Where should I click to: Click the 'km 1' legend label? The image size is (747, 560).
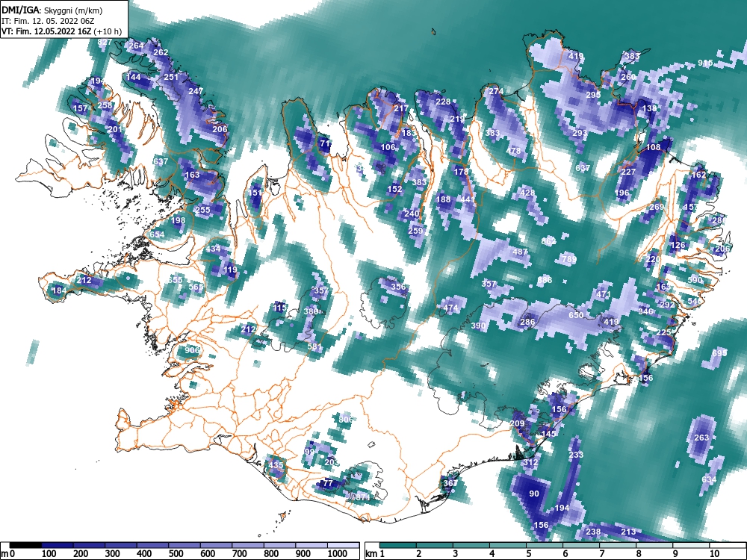point(375,554)
